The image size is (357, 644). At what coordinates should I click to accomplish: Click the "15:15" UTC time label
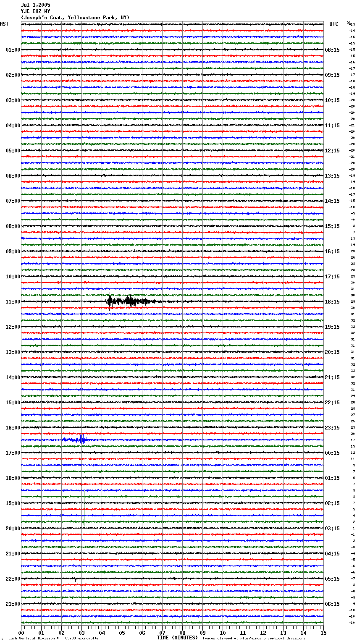[x=332, y=226]
